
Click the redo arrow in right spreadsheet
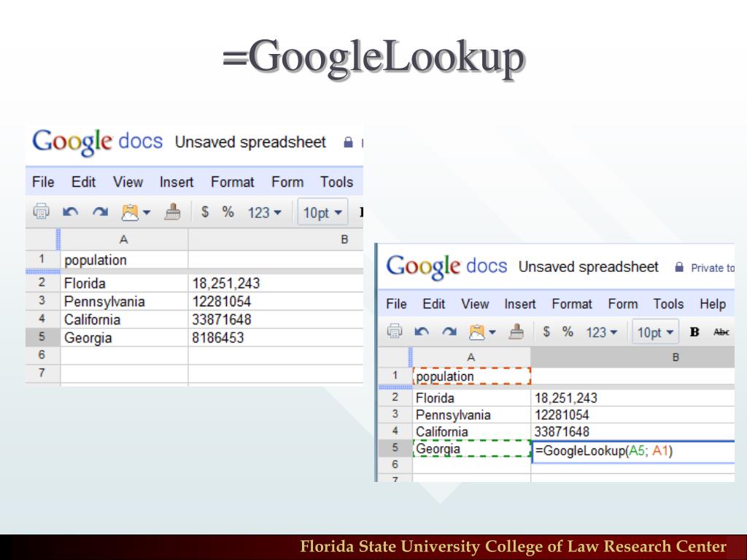point(449,332)
